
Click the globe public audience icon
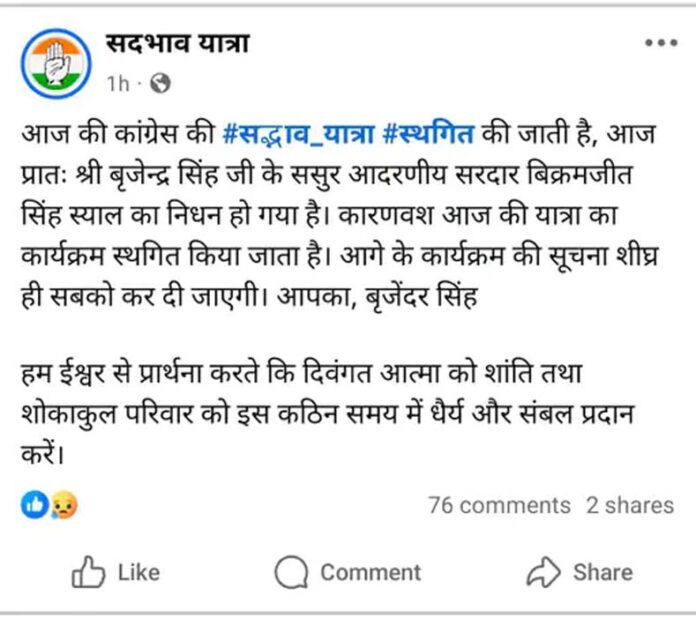pyautogui.click(x=159, y=85)
